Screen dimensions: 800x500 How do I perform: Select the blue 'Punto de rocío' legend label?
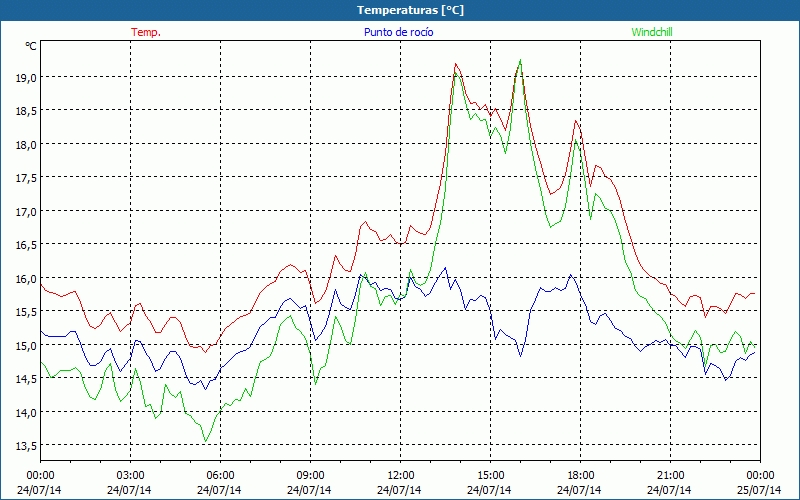pyautogui.click(x=398, y=32)
